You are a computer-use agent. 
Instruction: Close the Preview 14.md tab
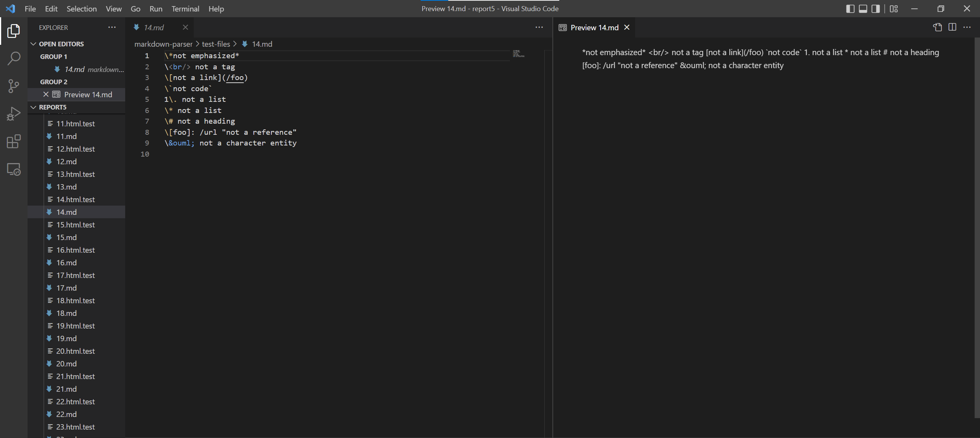point(627,27)
